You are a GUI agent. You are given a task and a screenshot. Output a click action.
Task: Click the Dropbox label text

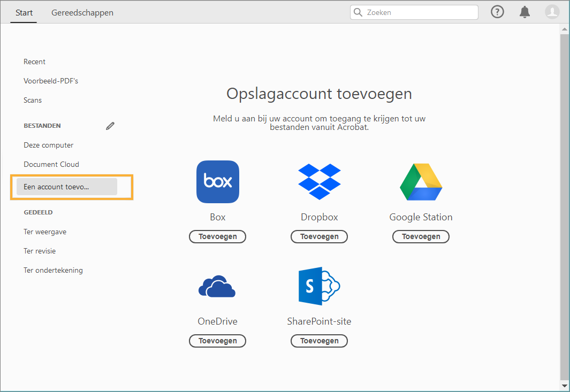coord(319,217)
